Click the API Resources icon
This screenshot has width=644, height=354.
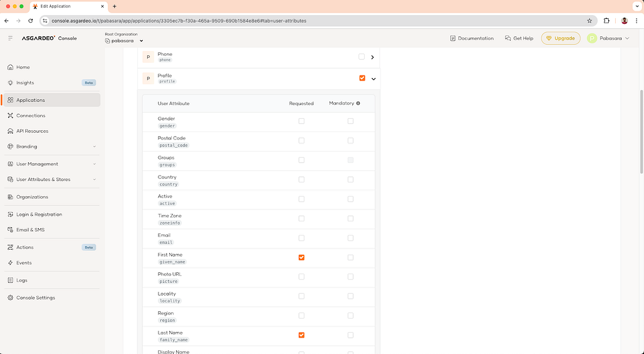coord(11,131)
